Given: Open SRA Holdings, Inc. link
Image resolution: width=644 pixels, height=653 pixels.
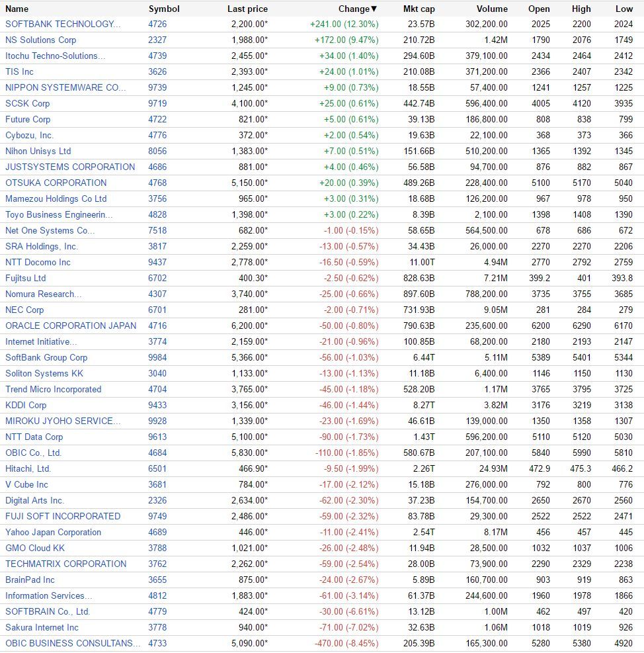Looking at the screenshot, I should 42,246.
